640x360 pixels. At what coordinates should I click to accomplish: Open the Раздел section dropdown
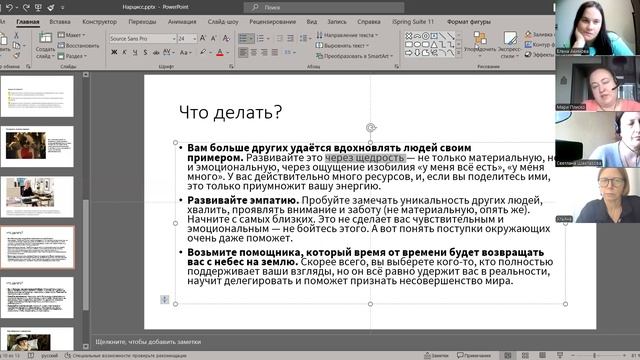[73, 56]
